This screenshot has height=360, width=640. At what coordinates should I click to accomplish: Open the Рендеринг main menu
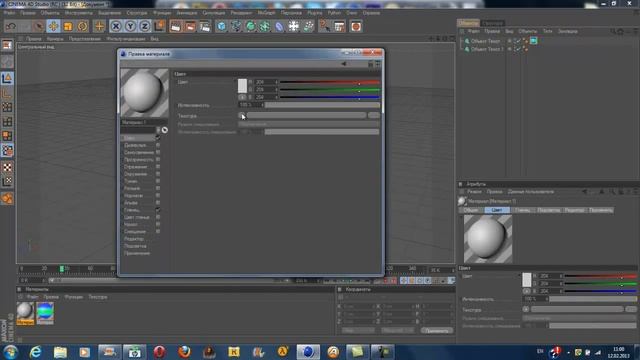tap(241, 13)
